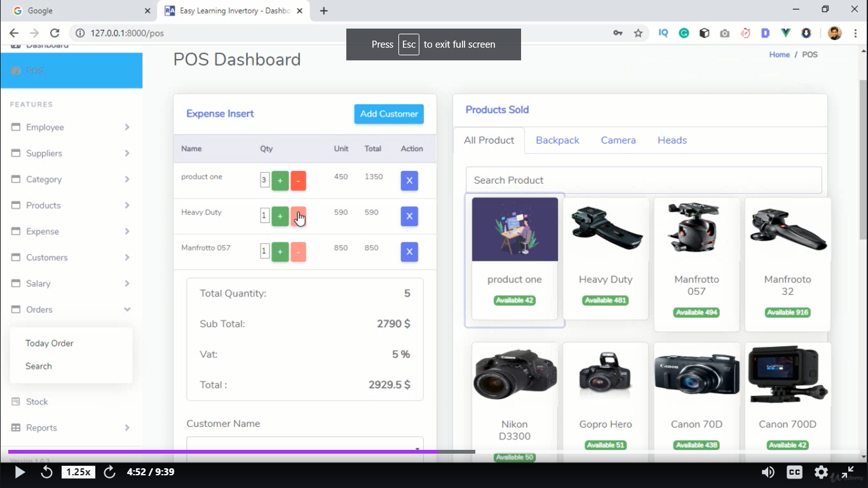Decrease quantity of Heavy Duty
Screen dimensions: 868x488
click(298, 216)
